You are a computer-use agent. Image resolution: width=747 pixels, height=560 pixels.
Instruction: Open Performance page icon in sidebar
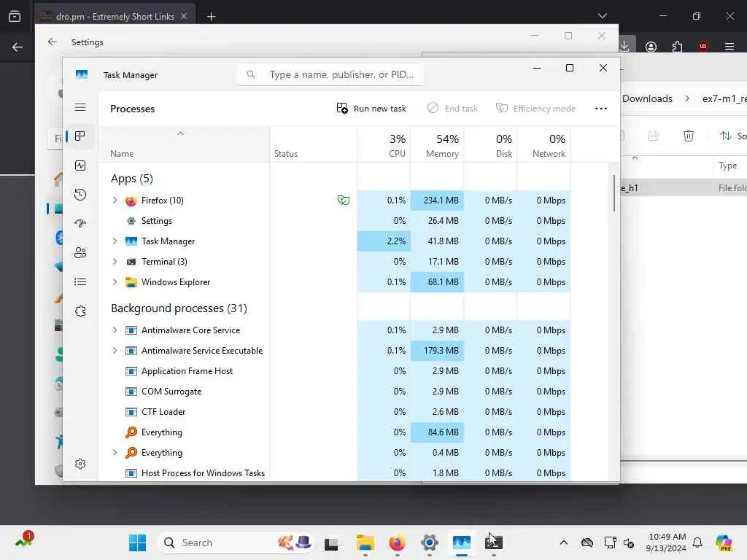[x=80, y=166]
